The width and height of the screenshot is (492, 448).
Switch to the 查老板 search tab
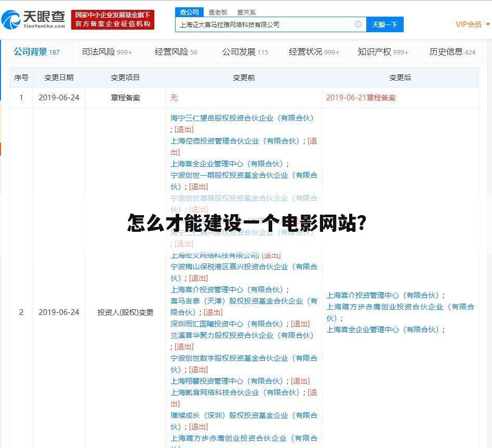coord(218,12)
